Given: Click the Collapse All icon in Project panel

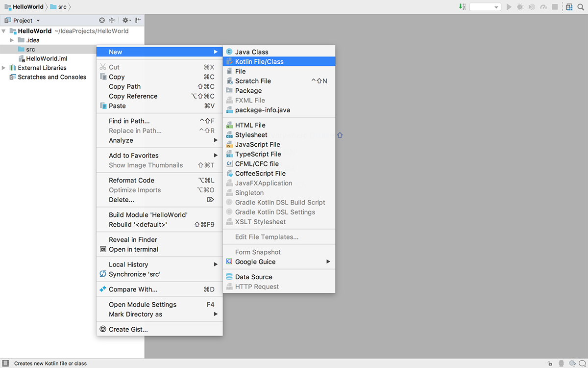Looking at the screenshot, I should (x=112, y=21).
